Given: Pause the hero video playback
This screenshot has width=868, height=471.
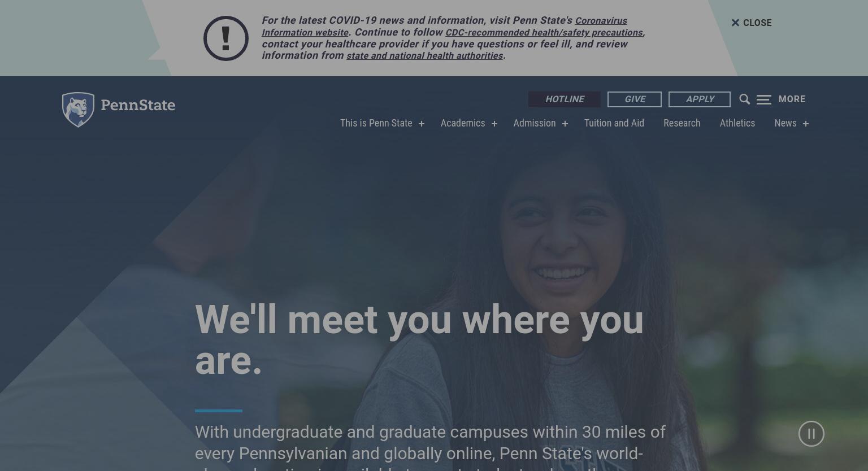Looking at the screenshot, I should pyautogui.click(x=811, y=434).
